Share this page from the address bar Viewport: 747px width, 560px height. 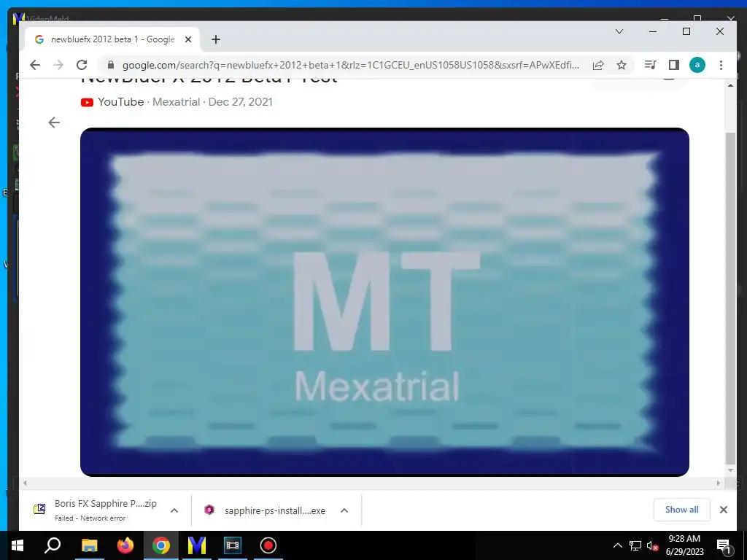pyautogui.click(x=598, y=65)
